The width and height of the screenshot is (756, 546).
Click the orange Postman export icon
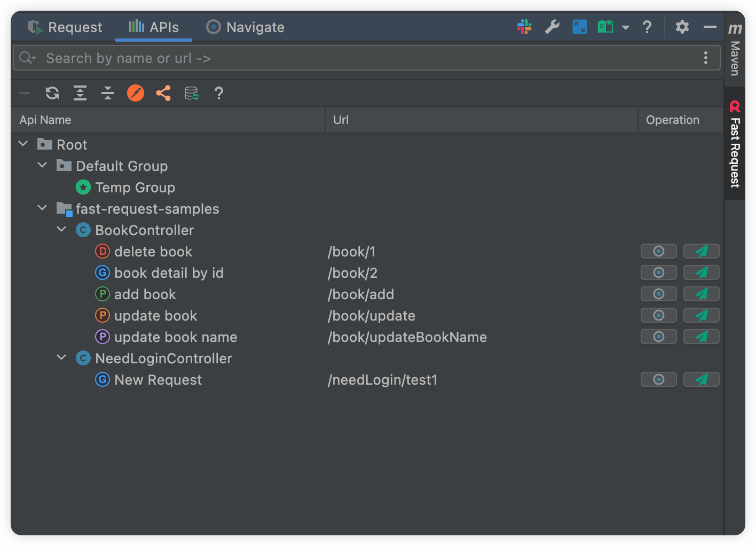[136, 93]
